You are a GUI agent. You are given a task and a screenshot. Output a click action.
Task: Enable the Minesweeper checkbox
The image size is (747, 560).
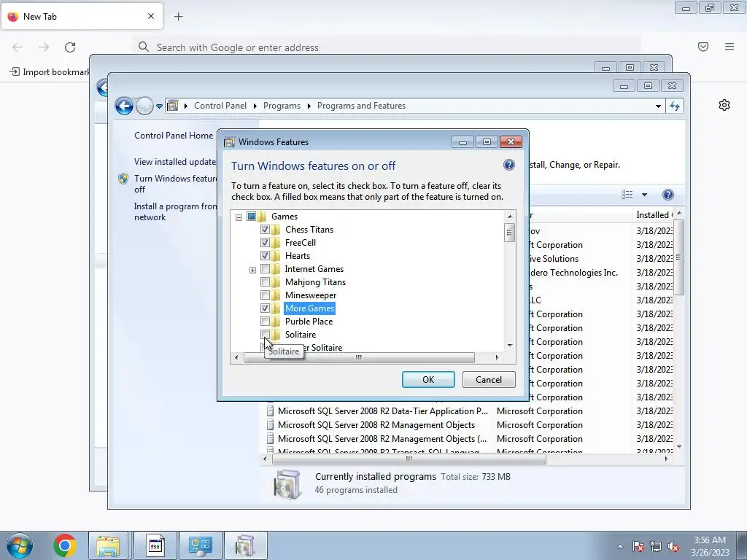[265, 295]
